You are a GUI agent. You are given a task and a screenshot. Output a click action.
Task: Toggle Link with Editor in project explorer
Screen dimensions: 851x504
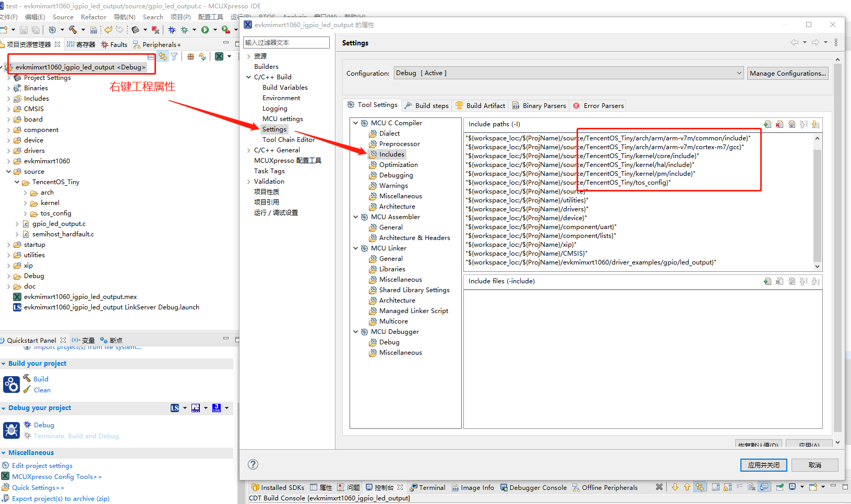click(x=163, y=56)
